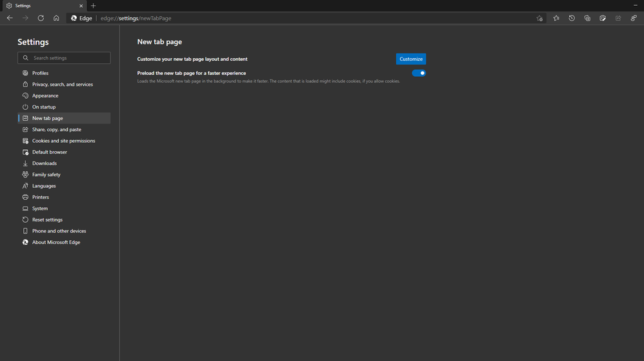Open the browser home page
Screen dimensions: 644x361
click(x=56, y=18)
